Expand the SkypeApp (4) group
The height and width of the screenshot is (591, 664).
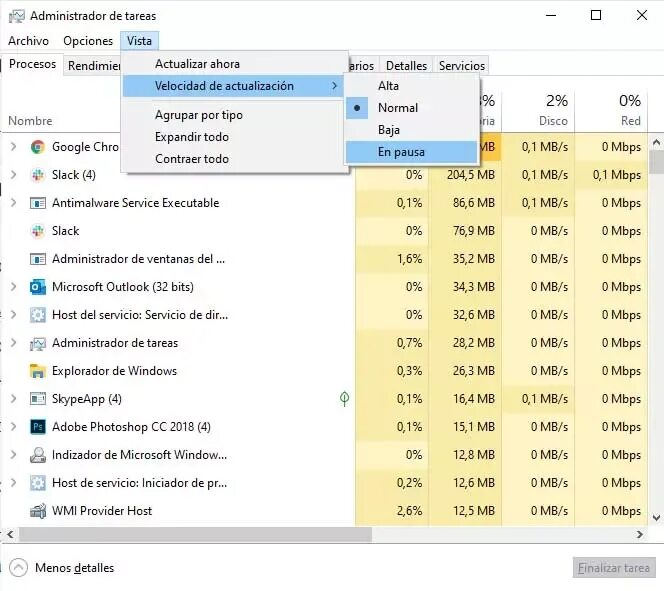coord(14,399)
